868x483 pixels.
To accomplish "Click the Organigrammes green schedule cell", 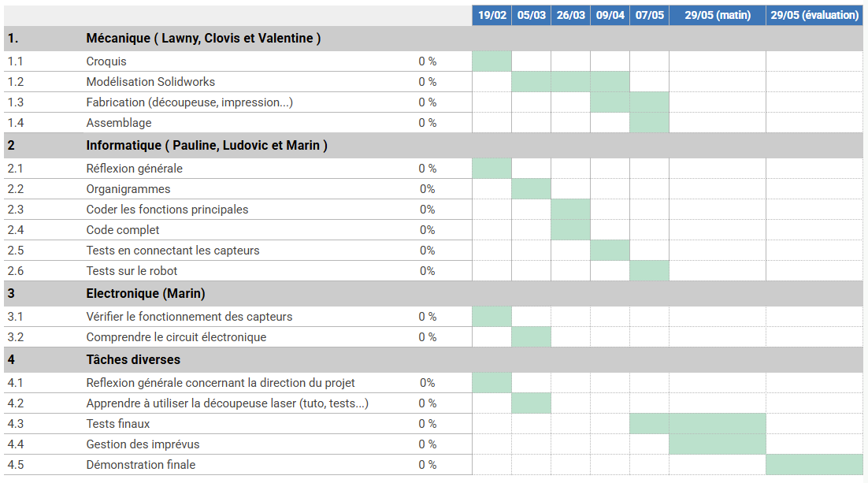I will tap(531, 189).
